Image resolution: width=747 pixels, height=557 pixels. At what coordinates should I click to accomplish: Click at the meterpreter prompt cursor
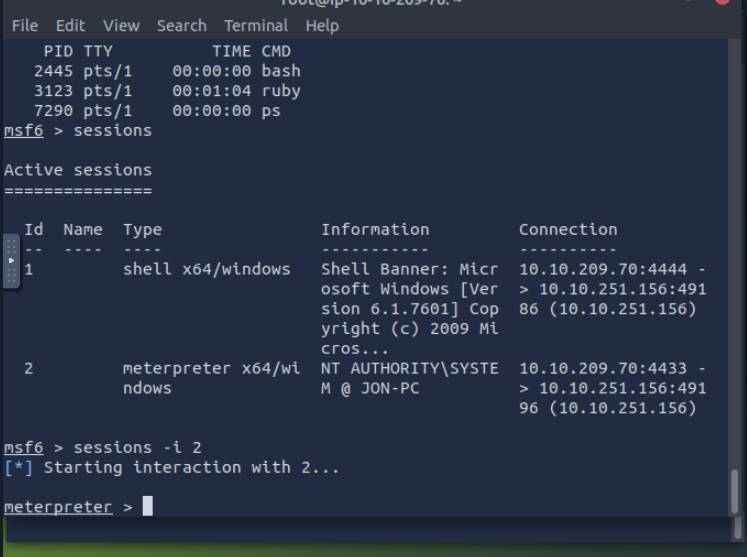coord(148,507)
